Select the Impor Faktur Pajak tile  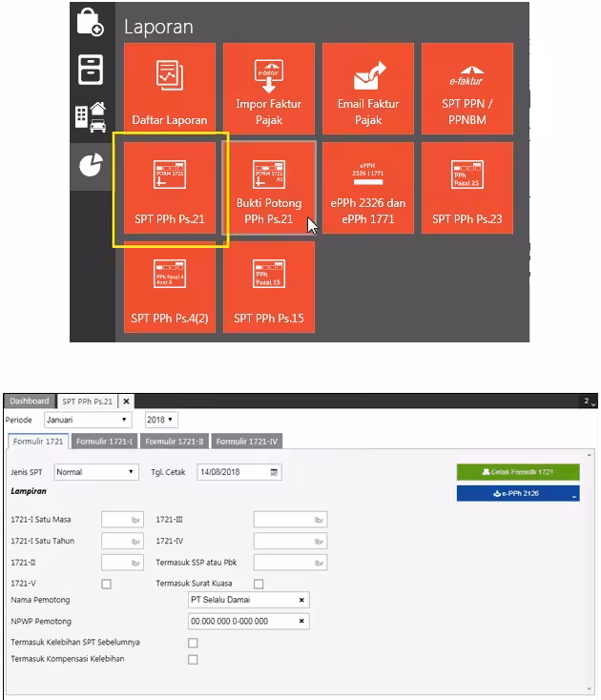[x=269, y=89]
